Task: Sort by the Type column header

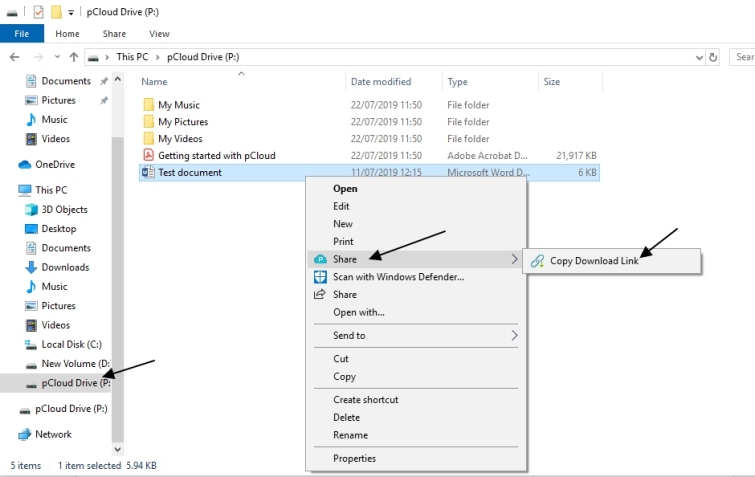Action: point(490,81)
